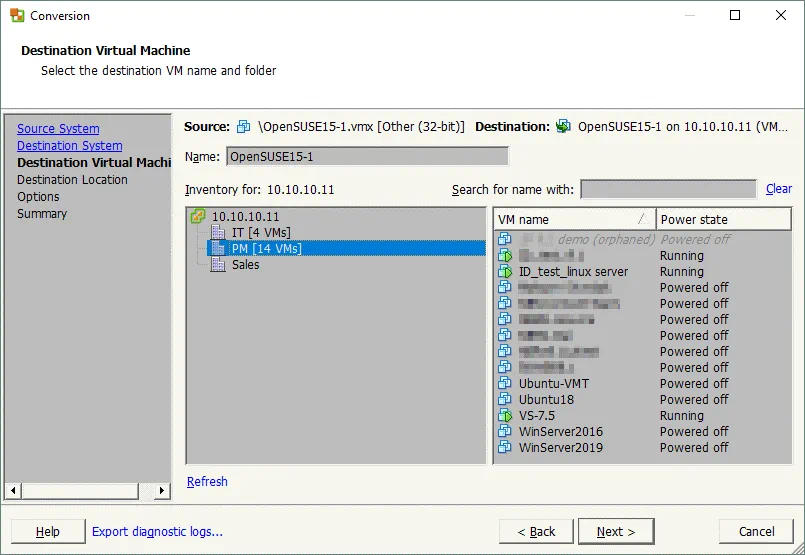Image resolution: width=805 pixels, height=555 pixels.
Task: Sort list by Power state column header
Action: [x=722, y=219]
